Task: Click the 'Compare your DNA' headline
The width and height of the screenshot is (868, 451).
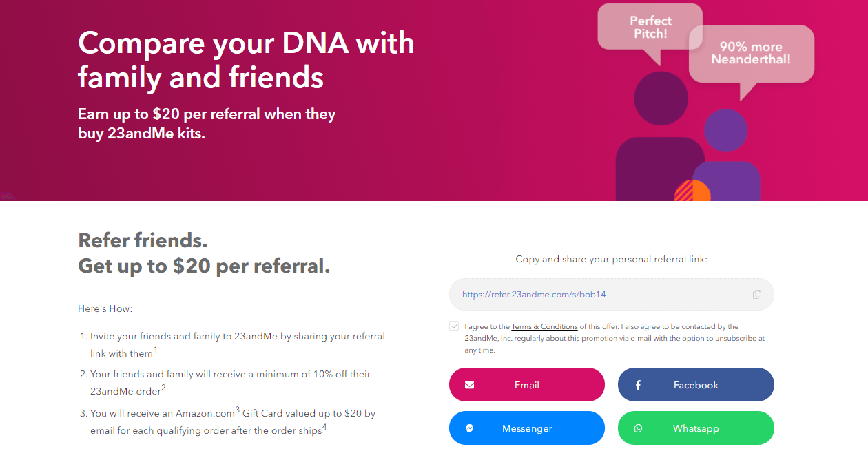Action: pyautogui.click(x=246, y=60)
